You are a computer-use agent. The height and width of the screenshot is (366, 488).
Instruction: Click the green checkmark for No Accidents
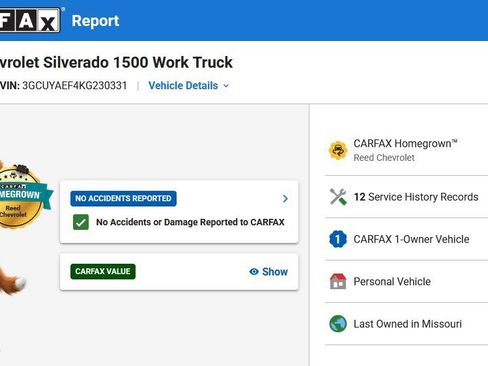pos(81,222)
